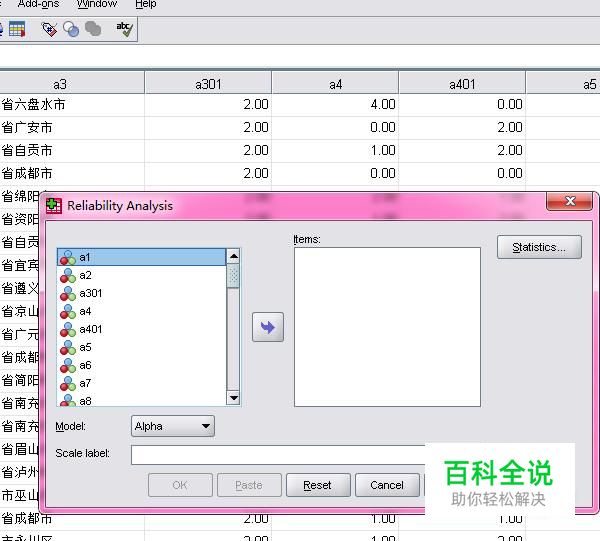Click the gray overlapping circles toolbar icon
The width and height of the screenshot is (600, 541).
click(x=93, y=29)
